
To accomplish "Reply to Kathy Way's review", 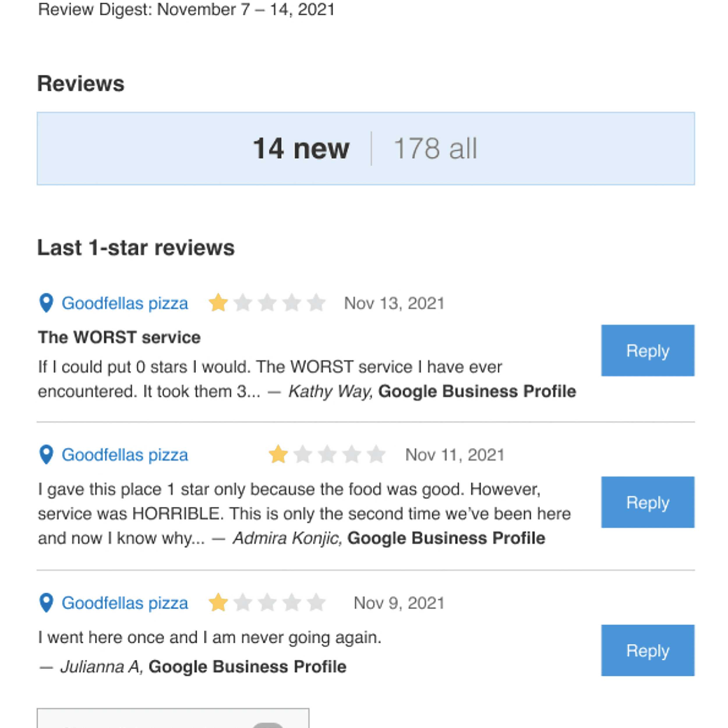I will [647, 350].
